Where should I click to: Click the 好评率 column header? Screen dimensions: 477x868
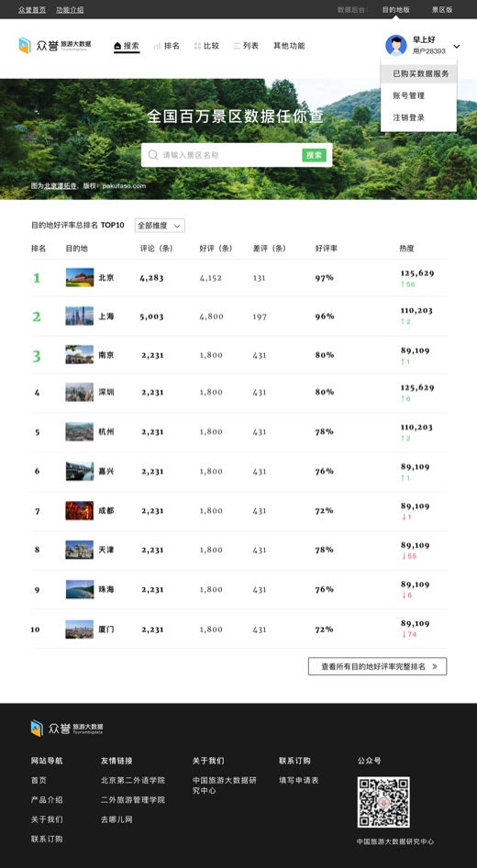point(326,249)
